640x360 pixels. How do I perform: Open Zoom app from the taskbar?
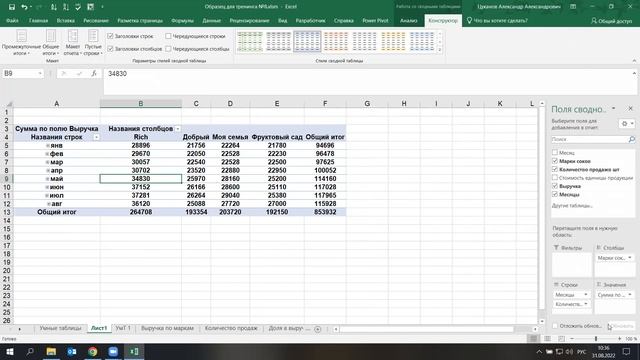click(x=113, y=351)
